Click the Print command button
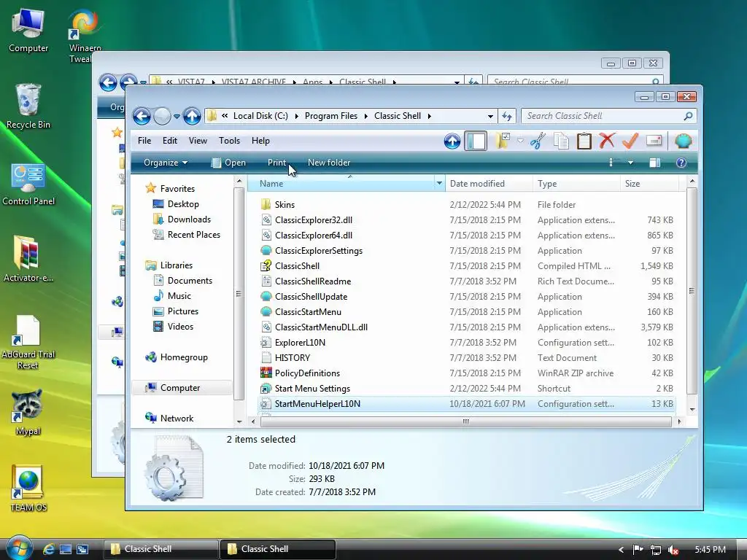Image resolution: width=747 pixels, height=560 pixels. point(276,163)
